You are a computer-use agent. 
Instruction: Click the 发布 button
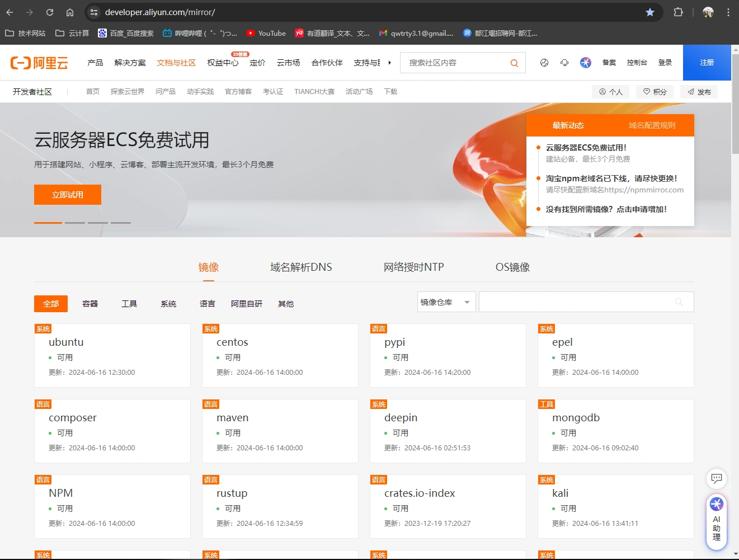click(699, 92)
